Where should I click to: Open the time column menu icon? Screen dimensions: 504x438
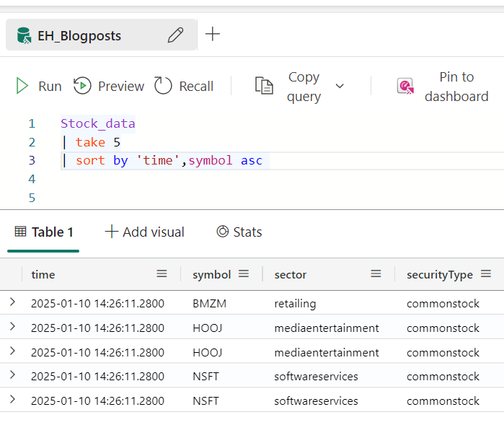coord(162,274)
